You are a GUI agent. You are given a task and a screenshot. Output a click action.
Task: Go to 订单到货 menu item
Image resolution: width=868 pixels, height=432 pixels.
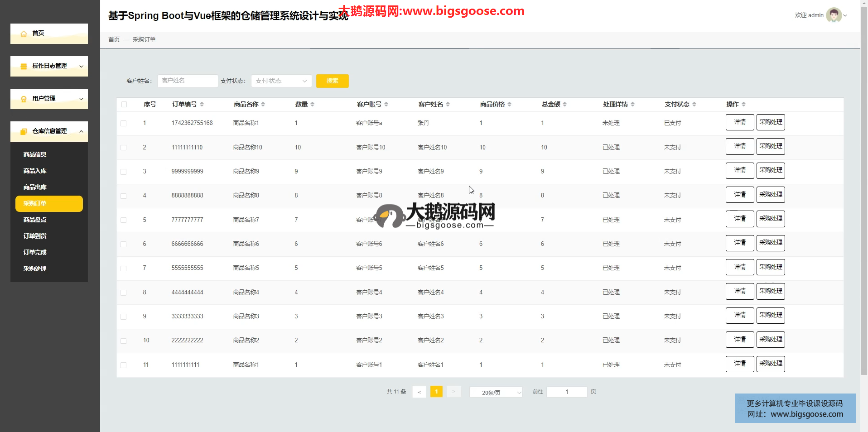pos(35,236)
